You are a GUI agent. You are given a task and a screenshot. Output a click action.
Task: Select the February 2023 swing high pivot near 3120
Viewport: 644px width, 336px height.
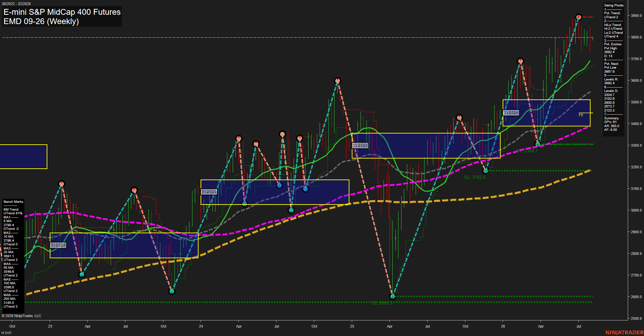(x=61, y=184)
